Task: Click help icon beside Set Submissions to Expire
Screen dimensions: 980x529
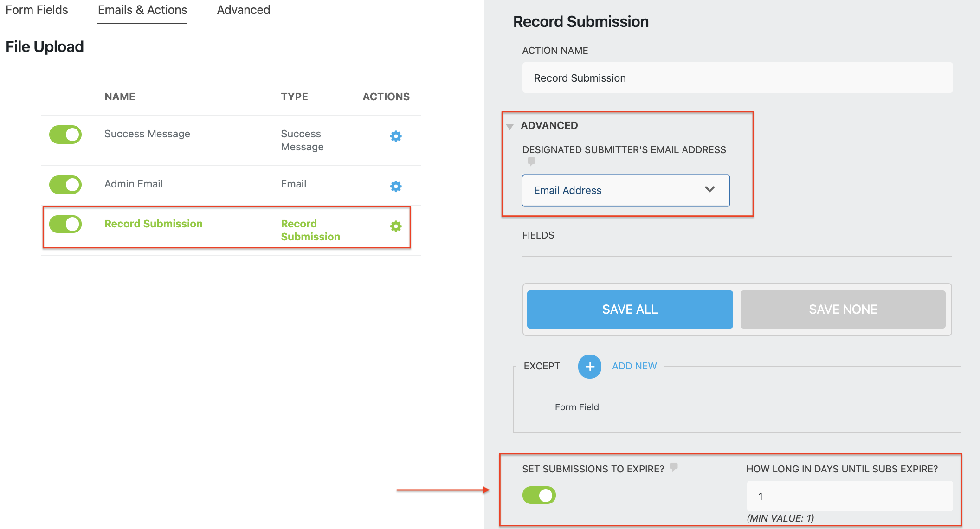Action: tap(674, 466)
